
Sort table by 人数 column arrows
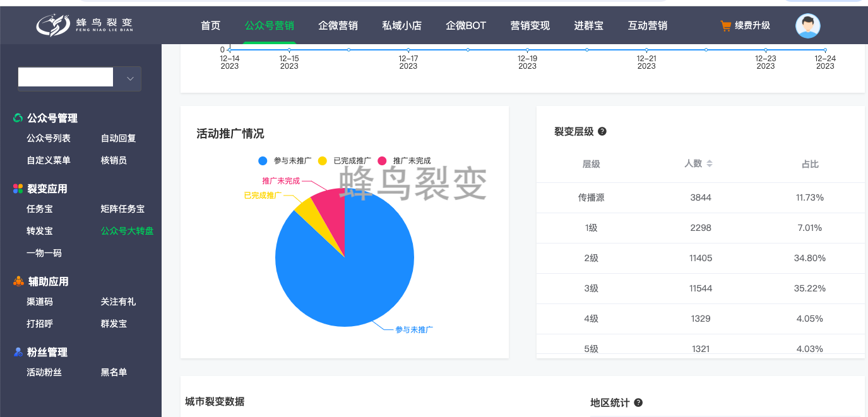[709, 163]
